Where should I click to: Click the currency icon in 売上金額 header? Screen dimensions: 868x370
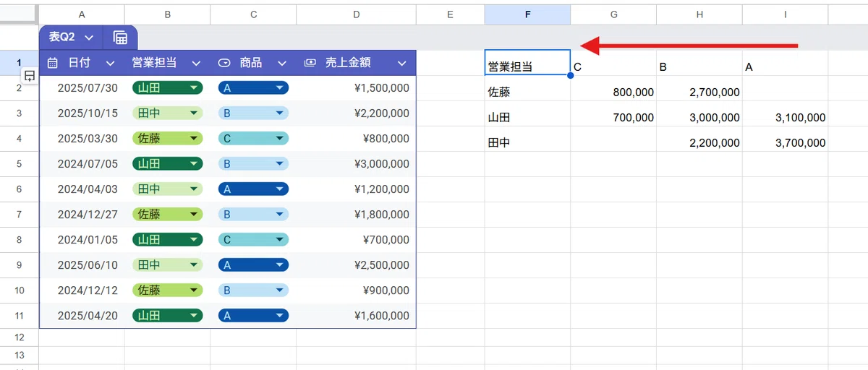(x=310, y=63)
